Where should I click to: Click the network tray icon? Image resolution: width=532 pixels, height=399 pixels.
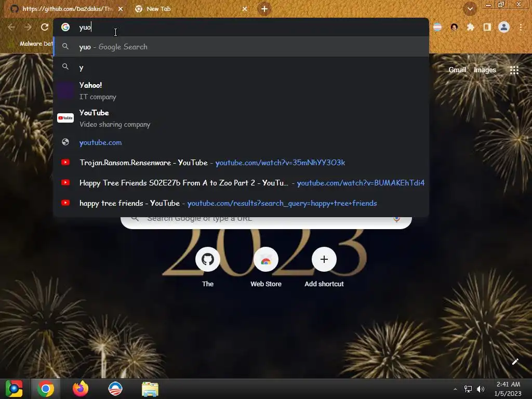[x=468, y=389]
